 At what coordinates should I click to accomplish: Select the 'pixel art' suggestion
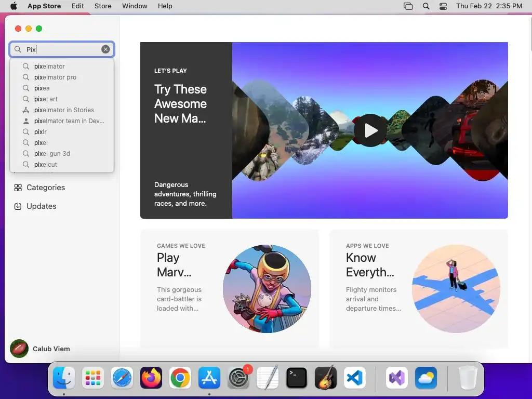[x=62, y=99]
